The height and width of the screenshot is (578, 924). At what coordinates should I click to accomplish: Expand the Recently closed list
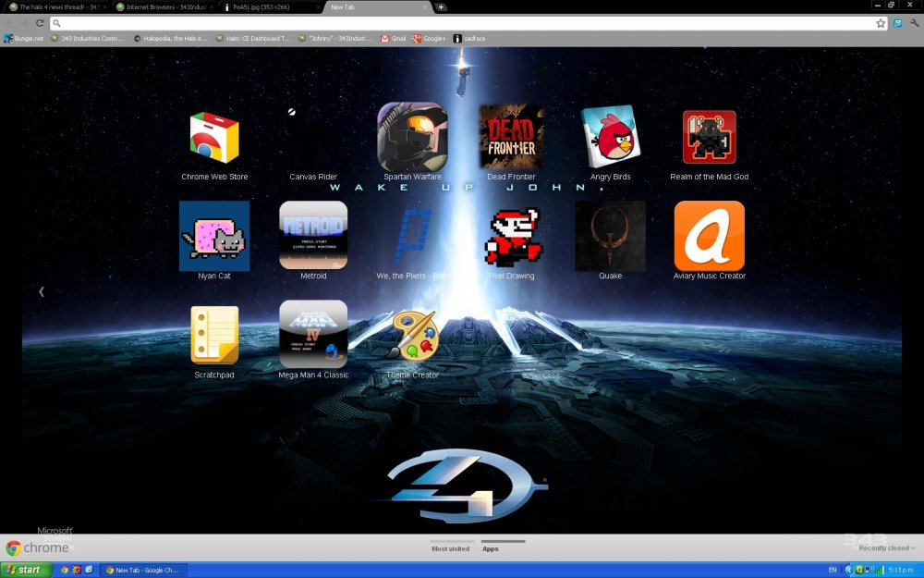[887, 548]
